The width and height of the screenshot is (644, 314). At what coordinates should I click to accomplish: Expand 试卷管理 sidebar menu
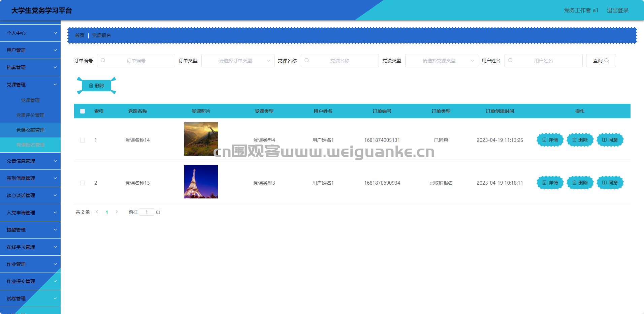[30, 299]
